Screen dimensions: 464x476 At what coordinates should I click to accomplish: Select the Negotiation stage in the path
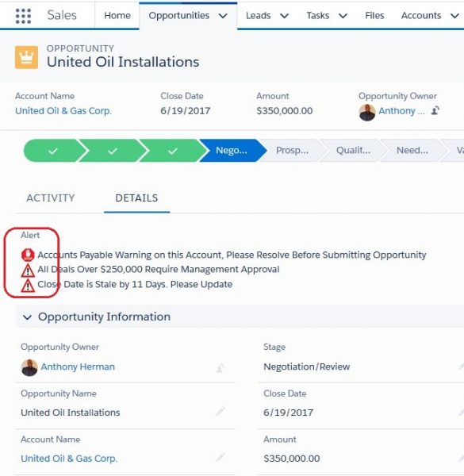coord(232,150)
